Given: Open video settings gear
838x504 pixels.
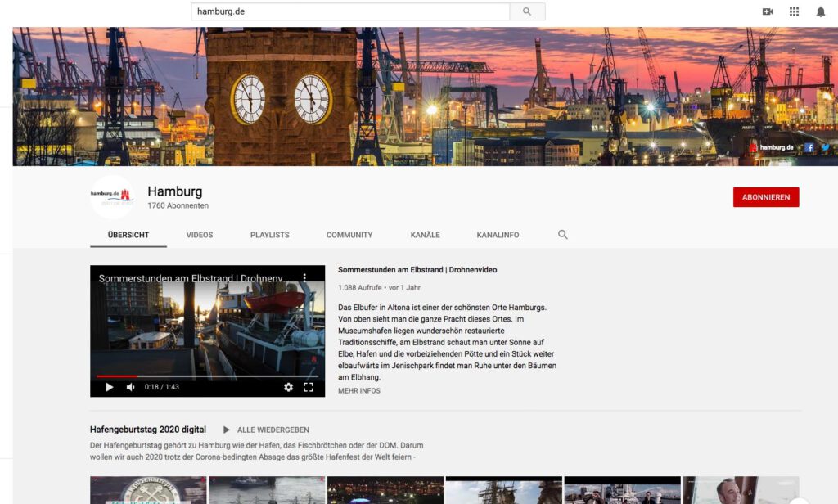Looking at the screenshot, I should [288, 387].
